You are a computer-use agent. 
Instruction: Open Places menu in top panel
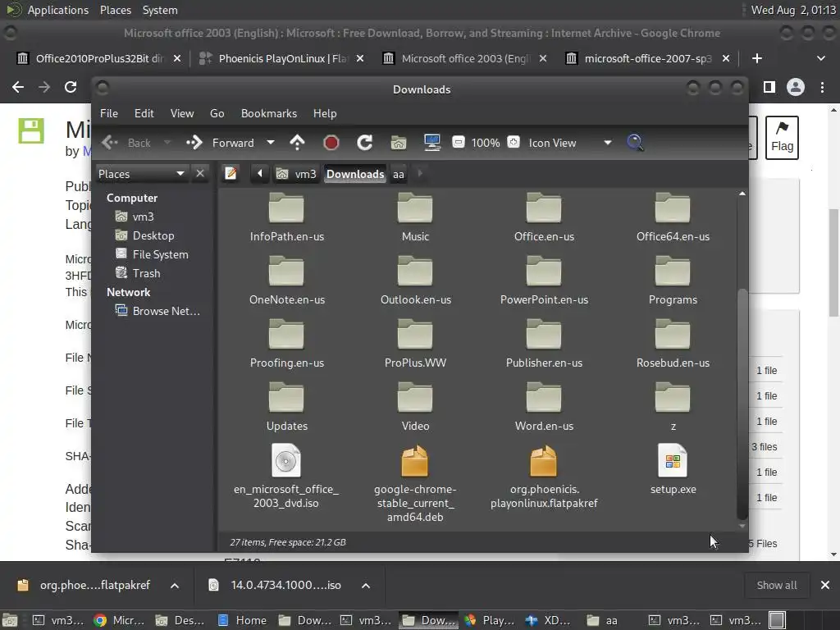[115, 10]
